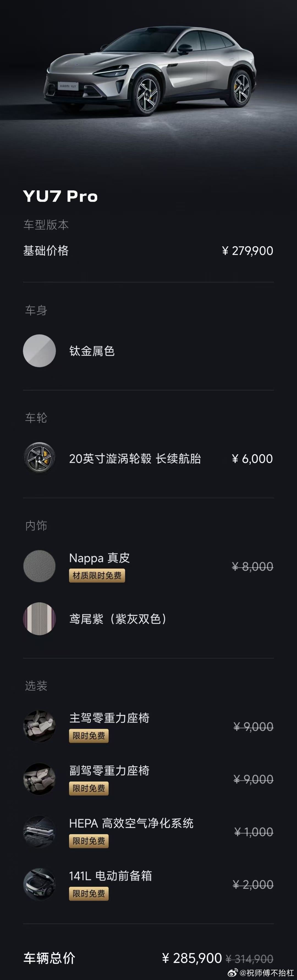Screen dimensions: 297x980
Task: Click the Weibo logo watermark
Action: click(x=233, y=972)
